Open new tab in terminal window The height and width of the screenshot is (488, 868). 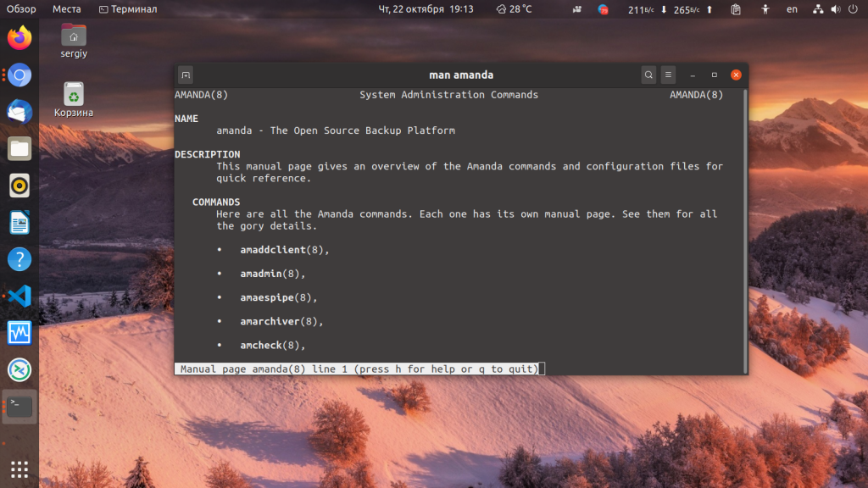coord(186,75)
